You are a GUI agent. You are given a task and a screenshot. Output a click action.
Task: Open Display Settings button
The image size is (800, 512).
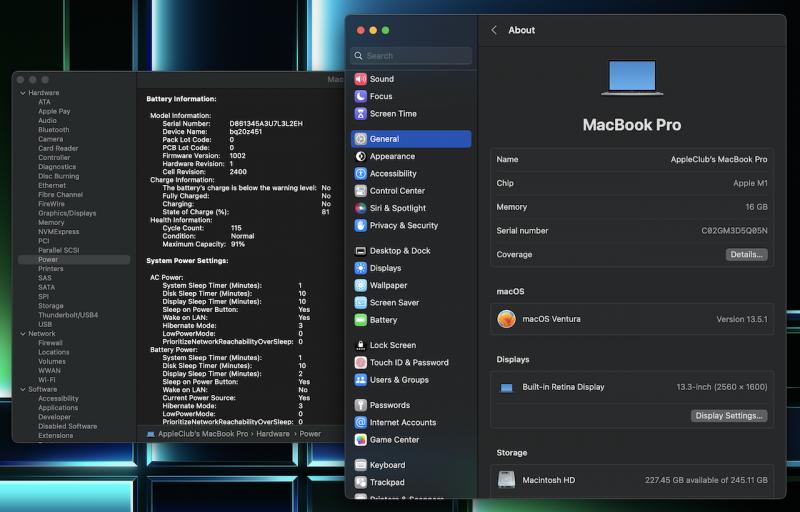(729, 415)
